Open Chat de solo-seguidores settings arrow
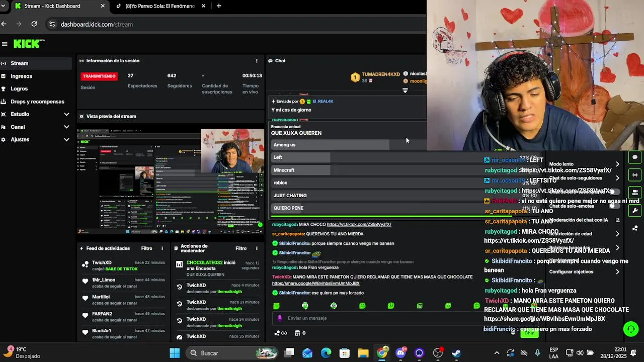The width and height of the screenshot is (644, 362). pyautogui.click(x=617, y=178)
